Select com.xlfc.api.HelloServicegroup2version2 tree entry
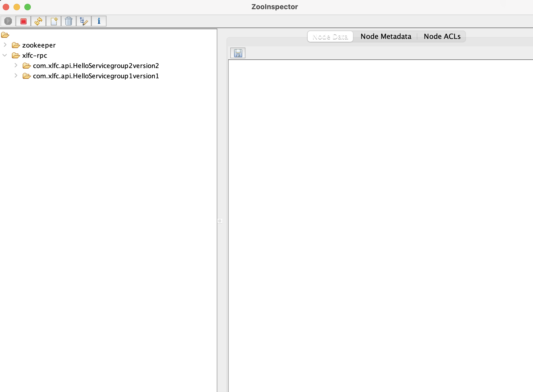Viewport: 533px width, 392px height. 96,66
